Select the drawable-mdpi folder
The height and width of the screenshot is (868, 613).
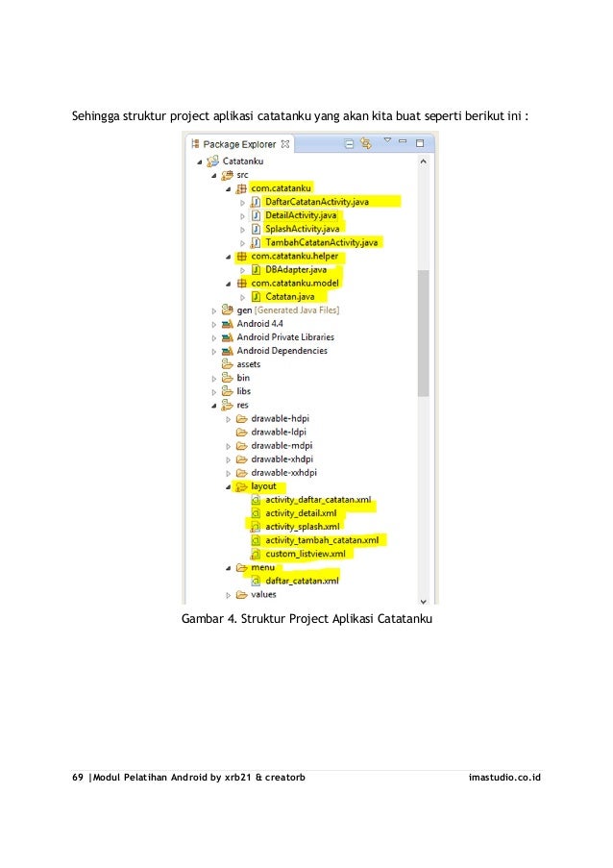click(282, 446)
